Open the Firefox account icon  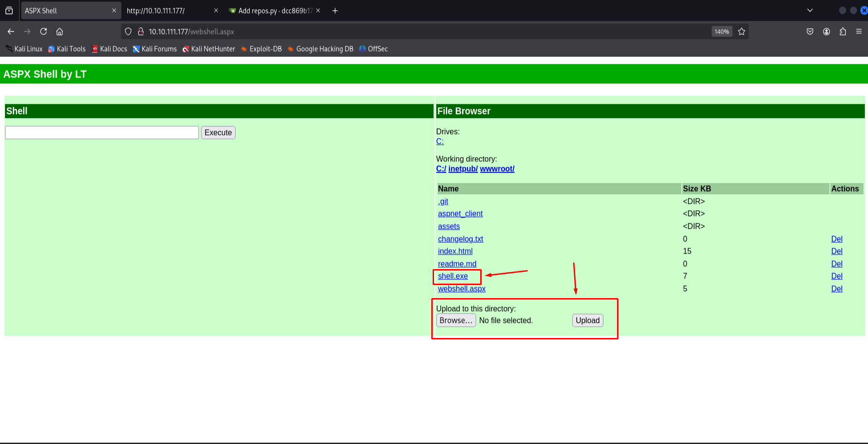click(x=826, y=31)
